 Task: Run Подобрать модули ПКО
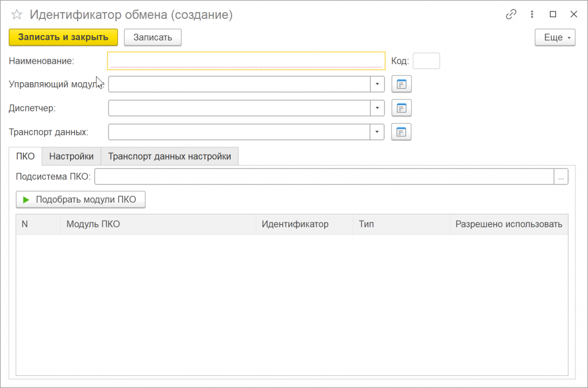click(x=80, y=199)
